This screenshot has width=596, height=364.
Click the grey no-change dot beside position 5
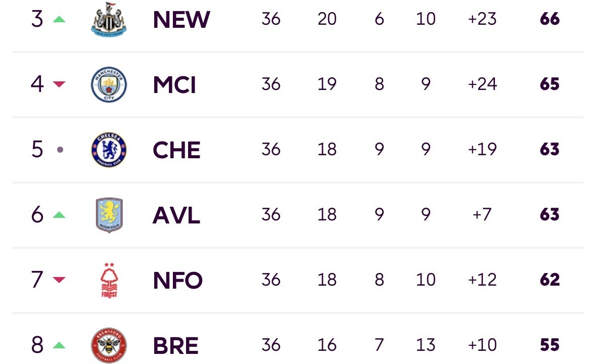tap(60, 150)
